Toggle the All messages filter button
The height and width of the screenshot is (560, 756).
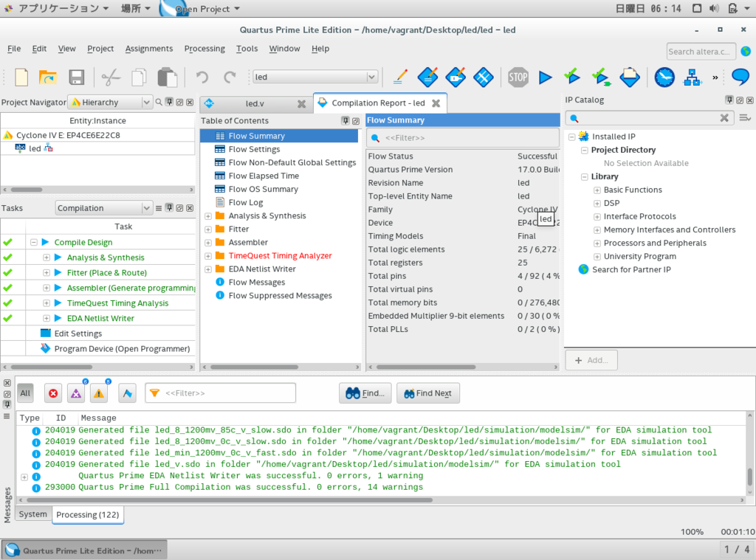pos(25,393)
